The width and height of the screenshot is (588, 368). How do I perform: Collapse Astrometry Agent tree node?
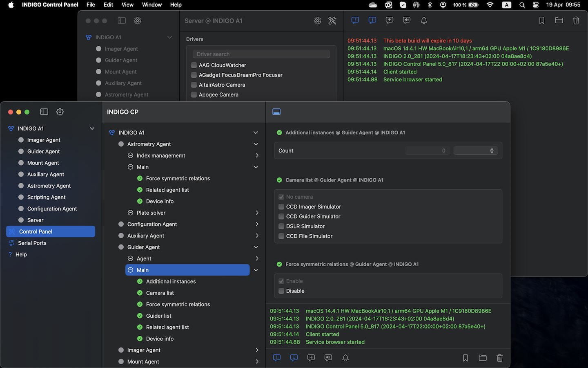[x=256, y=144]
